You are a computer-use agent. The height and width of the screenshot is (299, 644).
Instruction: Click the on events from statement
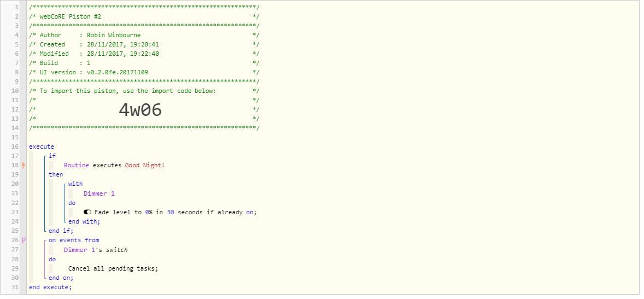[74, 241]
